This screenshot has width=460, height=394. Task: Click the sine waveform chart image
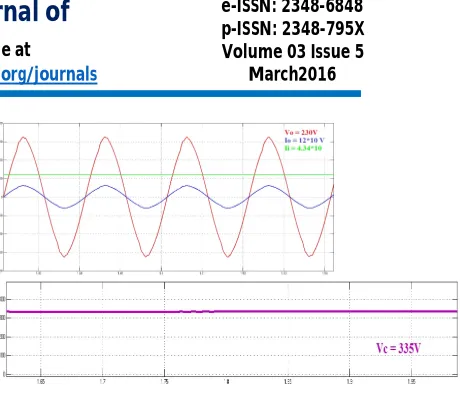pos(167,199)
